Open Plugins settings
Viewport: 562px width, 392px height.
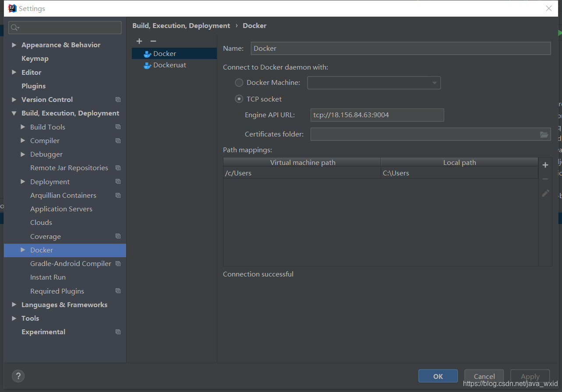(x=34, y=86)
